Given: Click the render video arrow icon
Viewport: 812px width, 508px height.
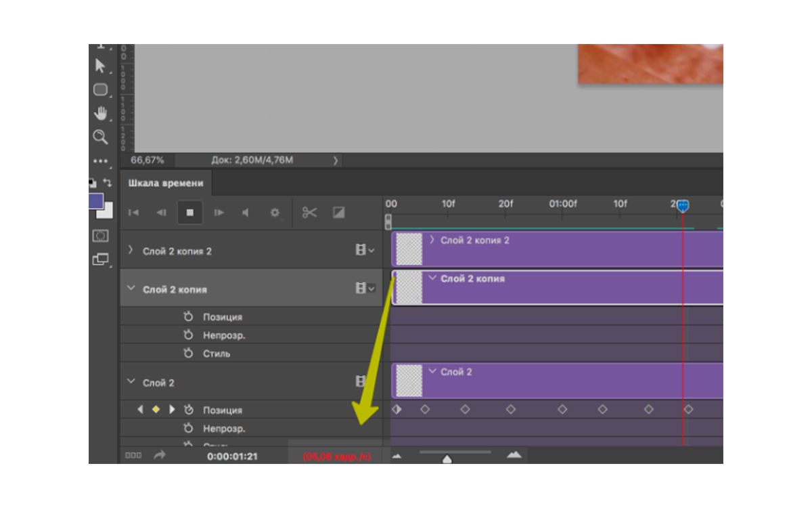Looking at the screenshot, I should pos(160,456).
